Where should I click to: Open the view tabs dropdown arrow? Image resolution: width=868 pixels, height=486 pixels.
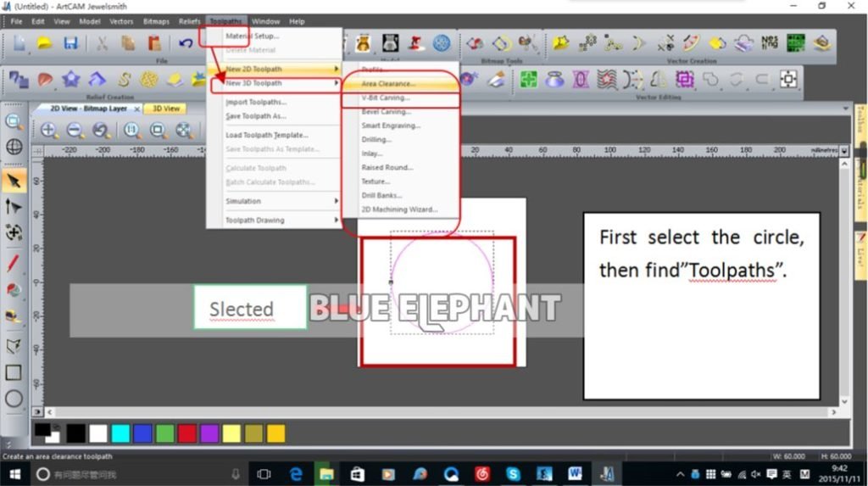(845, 109)
